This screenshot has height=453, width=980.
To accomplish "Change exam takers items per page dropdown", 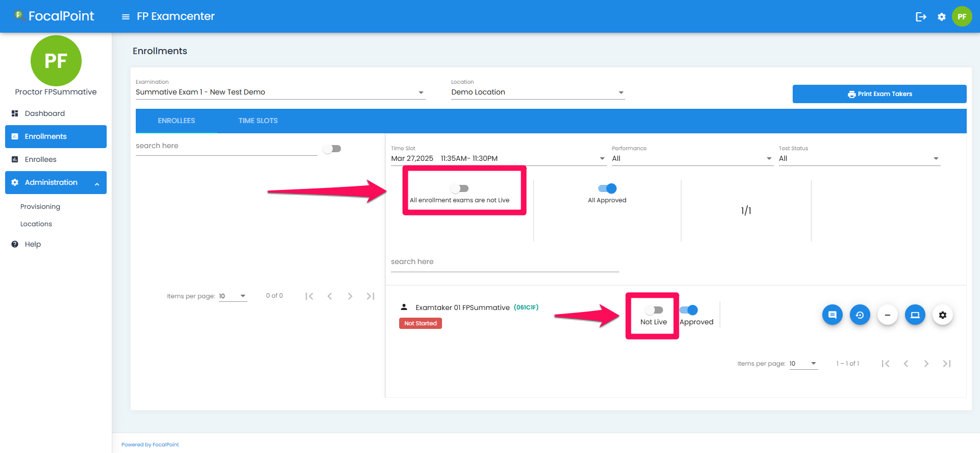I will [803, 364].
